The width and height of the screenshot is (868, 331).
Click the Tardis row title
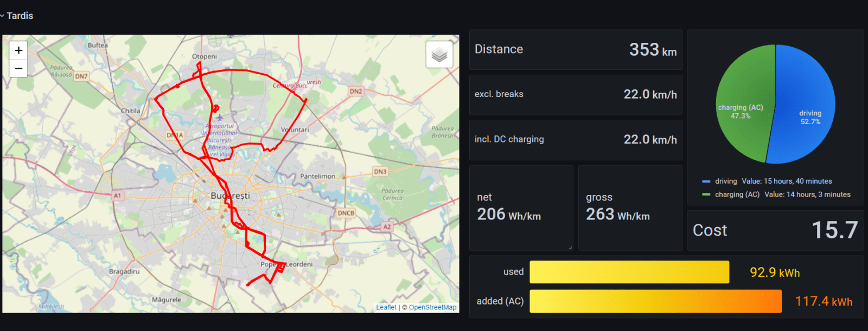[20, 16]
